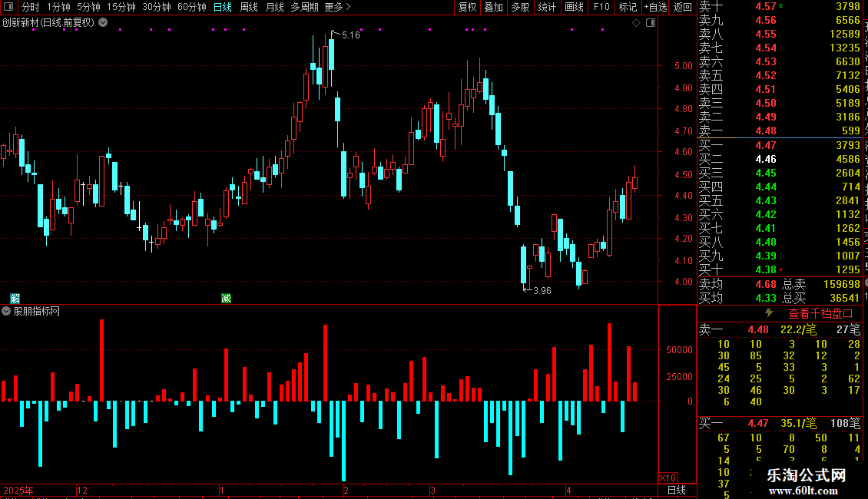The width and height of the screenshot is (868, 499).
Task: Click the month 4 marker on time axis
Action: pos(568,490)
